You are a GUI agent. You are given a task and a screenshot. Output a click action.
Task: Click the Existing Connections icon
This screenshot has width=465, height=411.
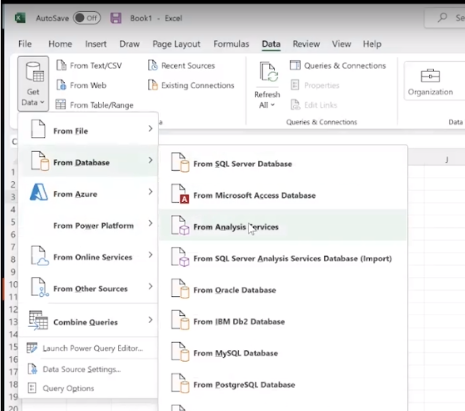point(152,85)
